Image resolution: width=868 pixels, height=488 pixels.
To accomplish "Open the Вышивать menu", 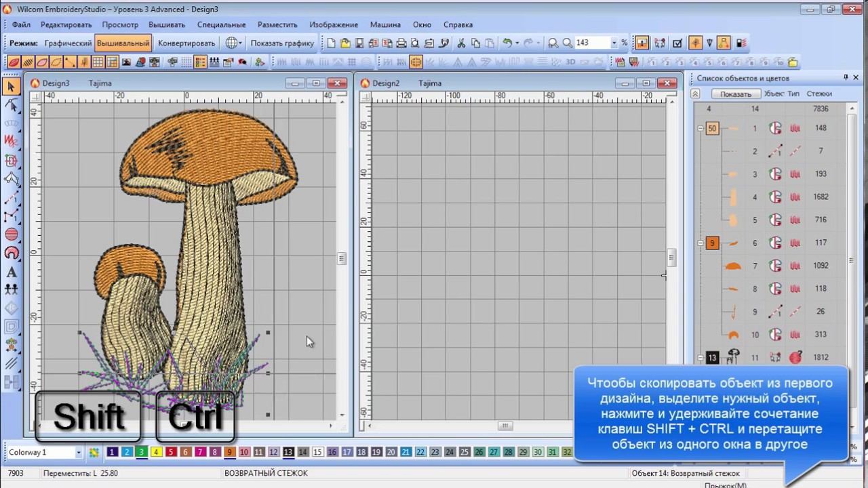I will [x=167, y=24].
